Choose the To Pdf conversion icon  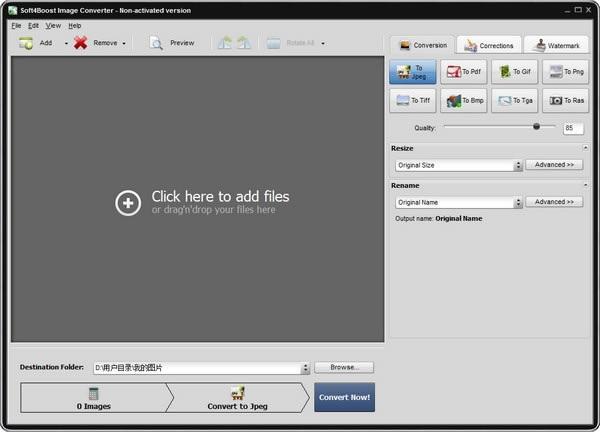463,72
